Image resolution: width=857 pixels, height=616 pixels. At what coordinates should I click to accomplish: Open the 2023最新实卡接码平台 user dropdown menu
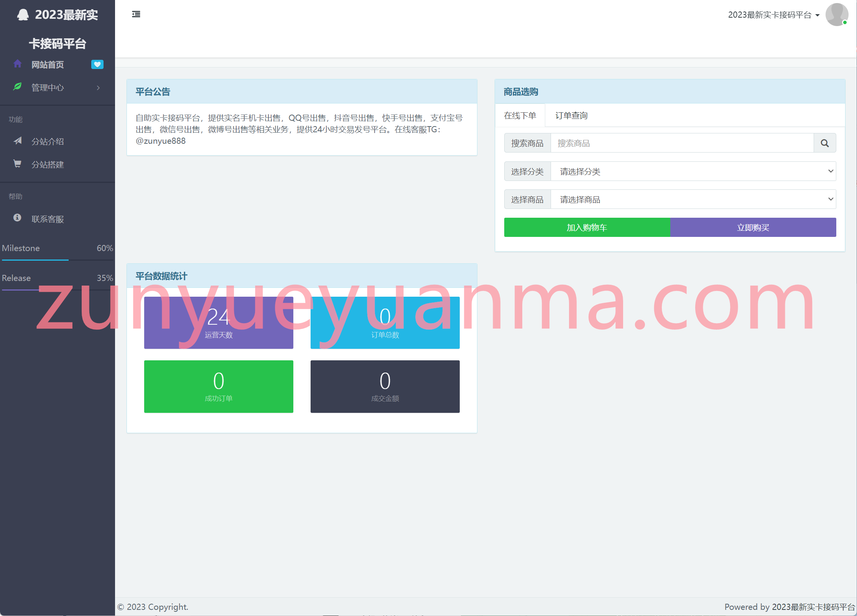[x=774, y=15]
